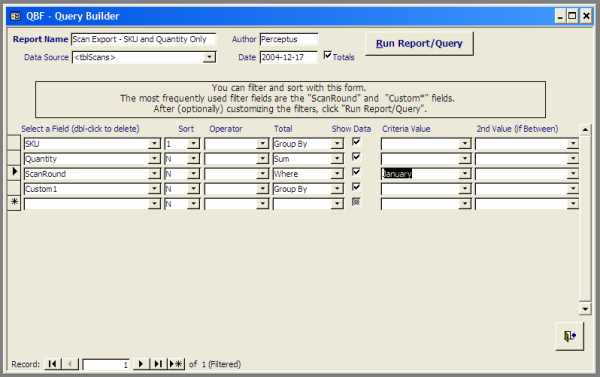Open Total dropdown for Custom1 row
This screenshot has width=600, height=377.
coord(337,188)
